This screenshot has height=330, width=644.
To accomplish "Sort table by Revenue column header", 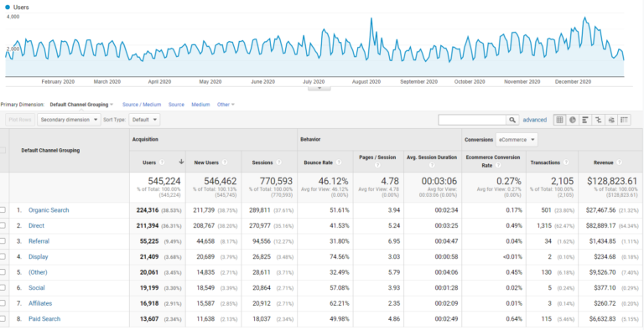I will click(604, 162).
